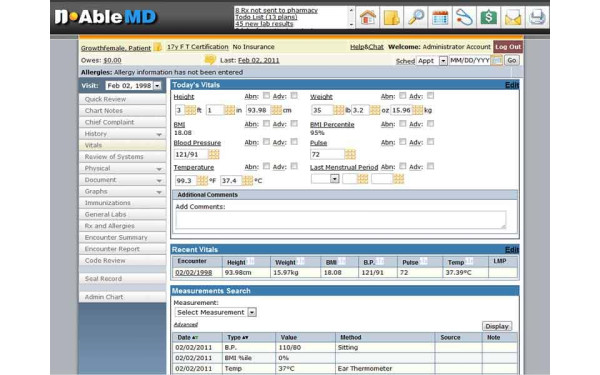
Task: Click in the Add Comments text box
Action: coord(341,220)
